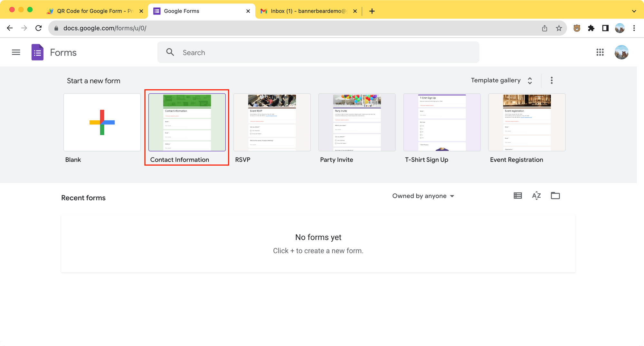Switch Recent forms to list view
Viewport: 644px width, 346px height.
coord(517,196)
